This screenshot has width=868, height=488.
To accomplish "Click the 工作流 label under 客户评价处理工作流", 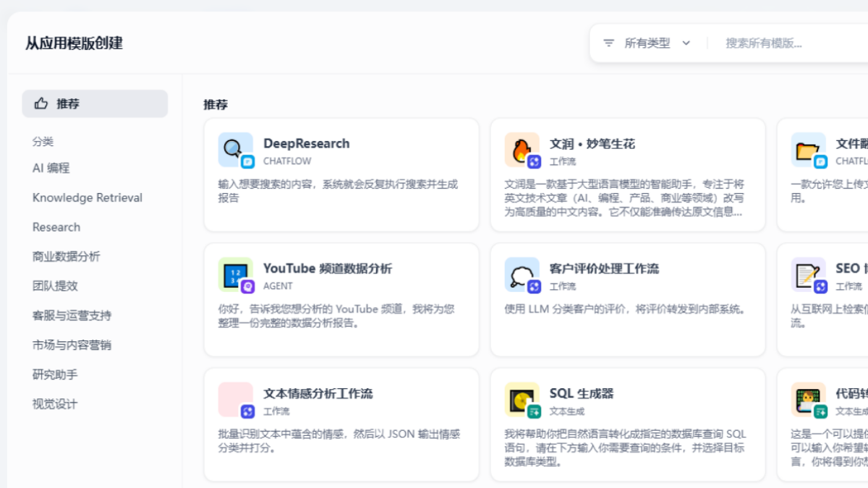I will (563, 286).
